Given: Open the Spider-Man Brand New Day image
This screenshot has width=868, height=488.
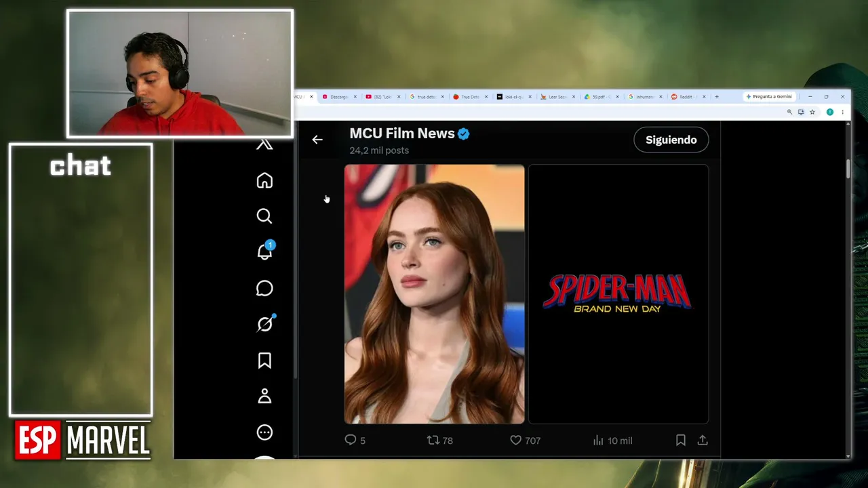Looking at the screenshot, I should click(x=618, y=294).
